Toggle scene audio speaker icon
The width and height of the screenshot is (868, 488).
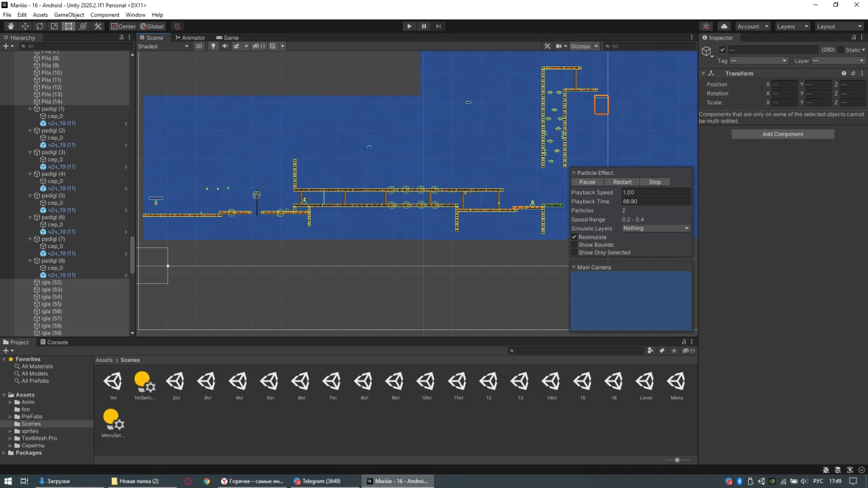tap(224, 46)
